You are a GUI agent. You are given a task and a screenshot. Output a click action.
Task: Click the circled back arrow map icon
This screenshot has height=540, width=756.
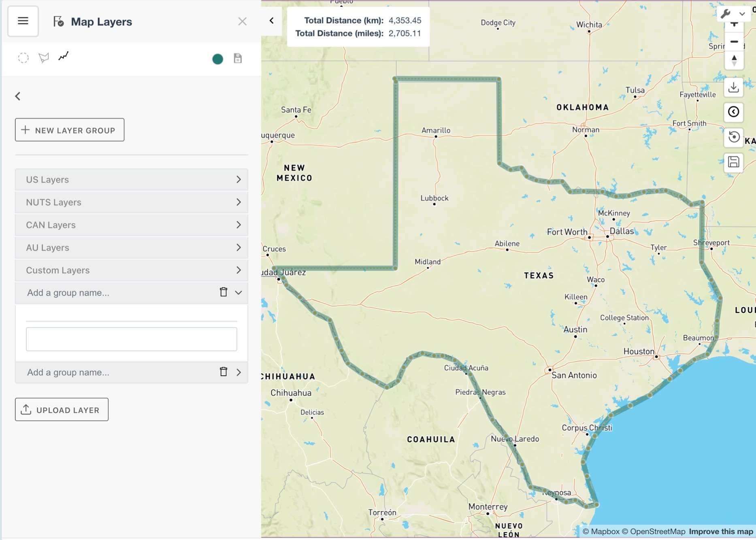pyautogui.click(x=733, y=112)
